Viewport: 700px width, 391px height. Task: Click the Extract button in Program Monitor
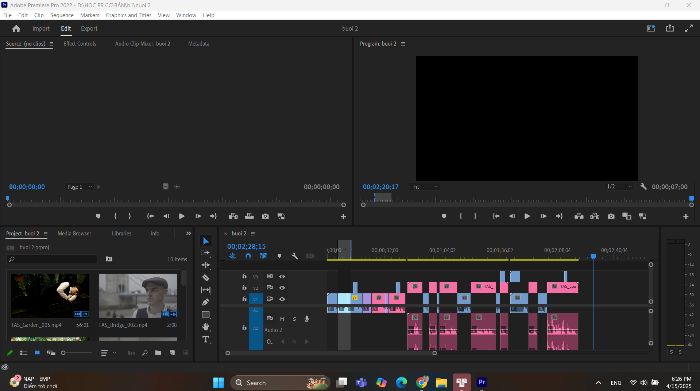pos(595,216)
